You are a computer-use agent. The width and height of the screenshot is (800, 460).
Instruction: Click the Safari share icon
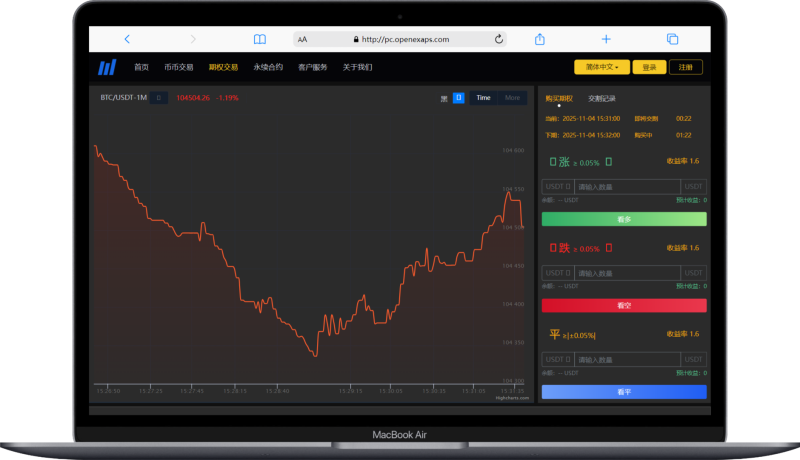pyautogui.click(x=540, y=39)
